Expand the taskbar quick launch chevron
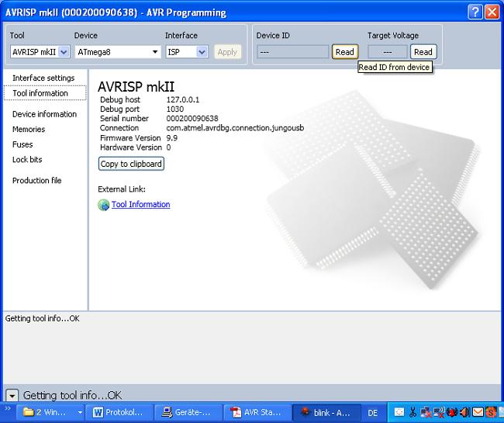The image size is (504, 423). tap(8, 408)
